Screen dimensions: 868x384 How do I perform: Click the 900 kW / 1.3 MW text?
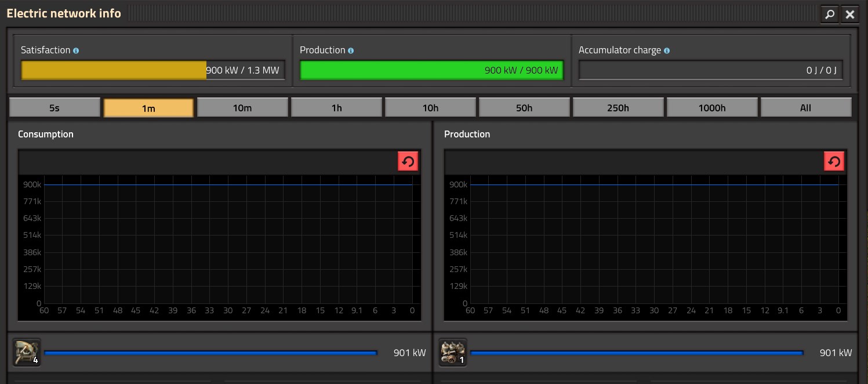coord(242,70)
